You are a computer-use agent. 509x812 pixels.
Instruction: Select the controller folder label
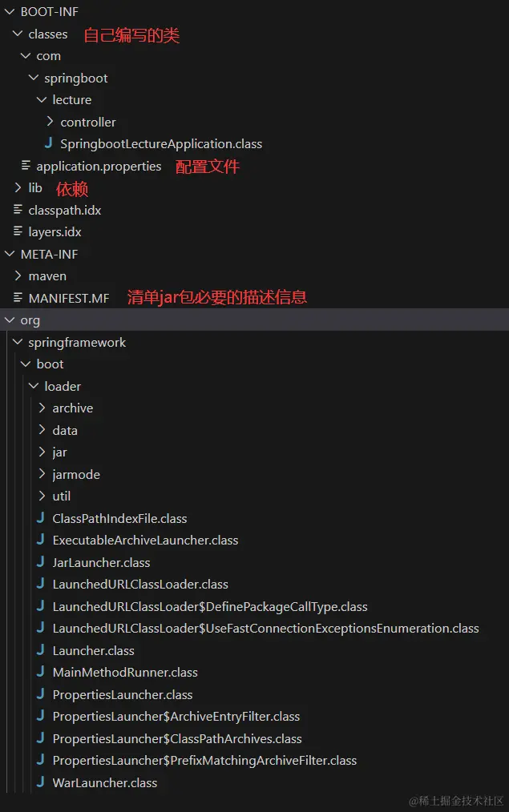[x=88, y=123]
